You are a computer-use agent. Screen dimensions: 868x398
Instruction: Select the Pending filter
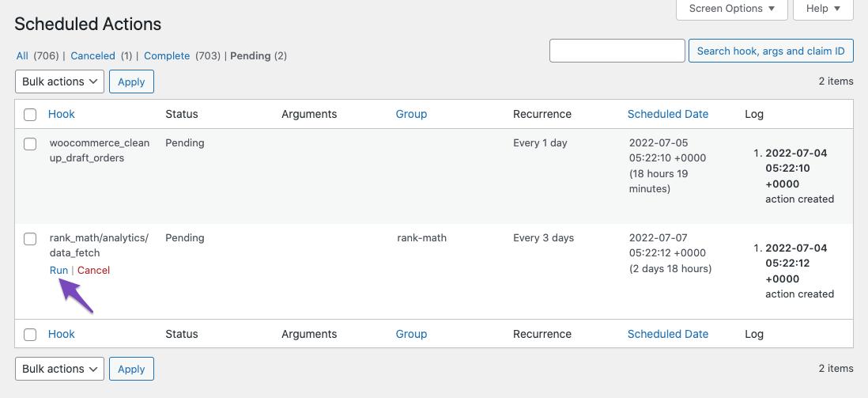point(251,56)
